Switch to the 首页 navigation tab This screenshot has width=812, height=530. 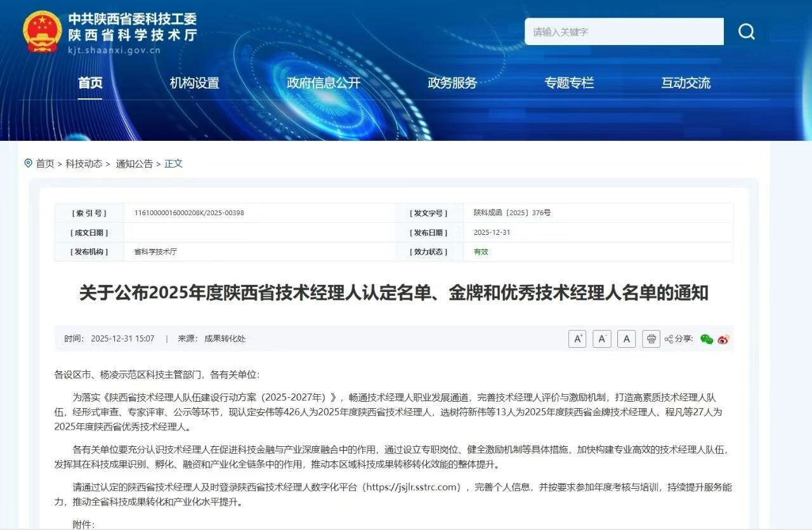89,83
